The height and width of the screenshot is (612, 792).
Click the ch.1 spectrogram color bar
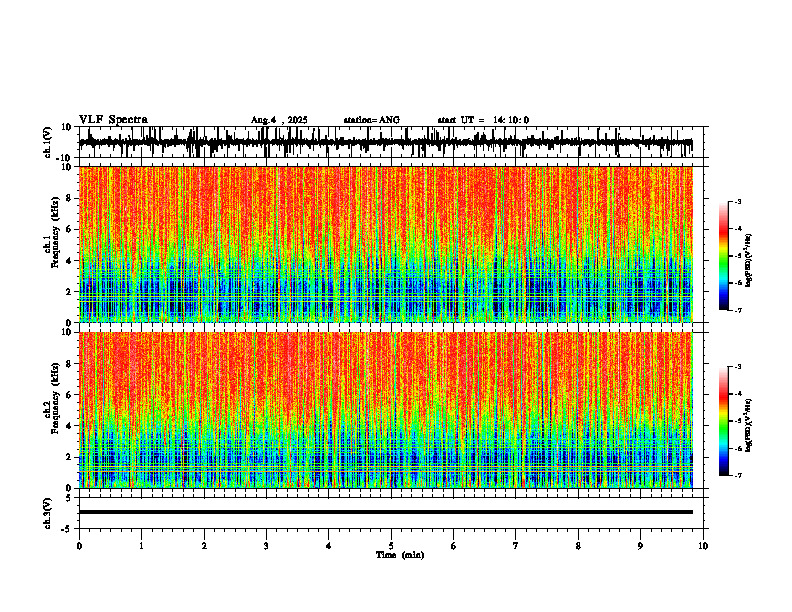[x=724, y=256]
